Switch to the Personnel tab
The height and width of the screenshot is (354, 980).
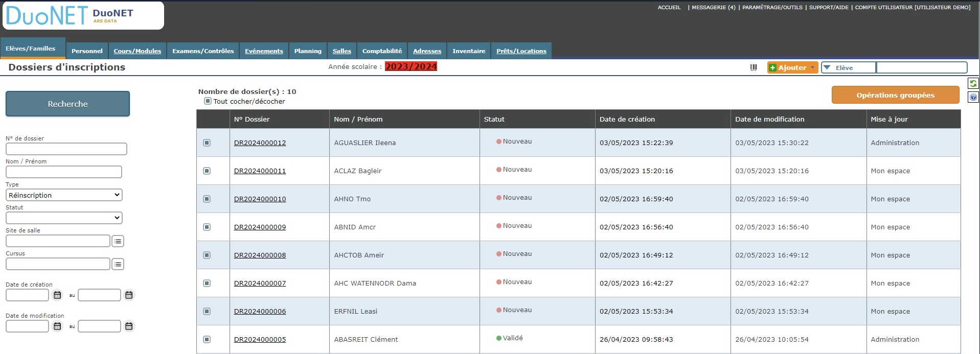[87, 51]
